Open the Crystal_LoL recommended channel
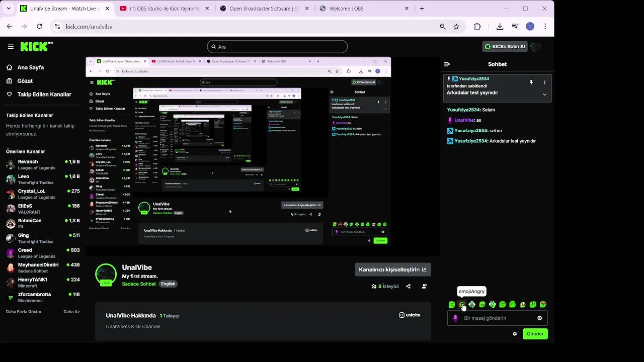Viewport: 644px width, 362px height. click(43, 194)
